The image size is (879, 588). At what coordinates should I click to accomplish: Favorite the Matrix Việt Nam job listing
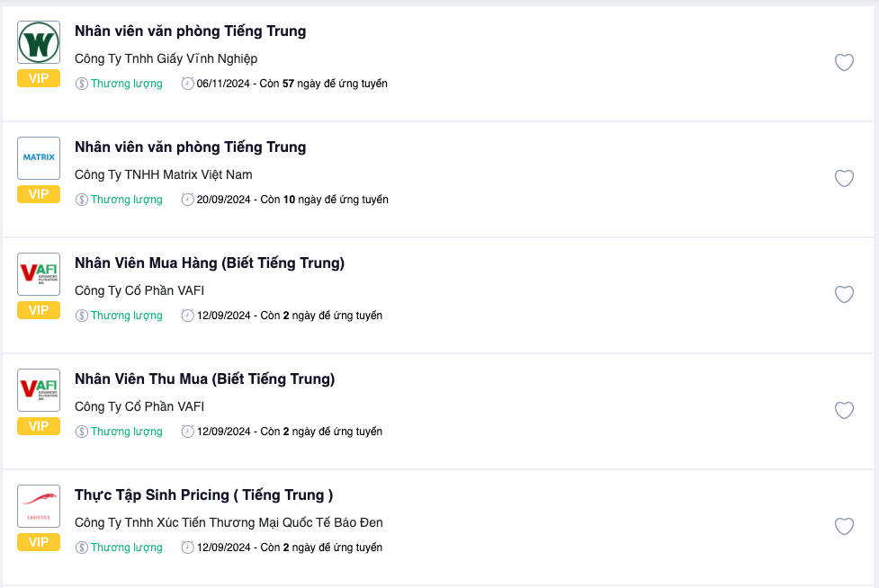(844, 178)
